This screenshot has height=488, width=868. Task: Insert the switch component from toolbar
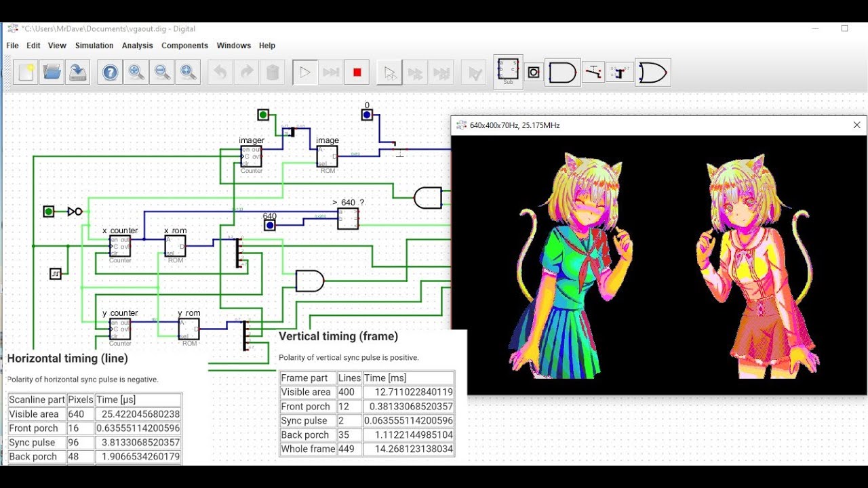point(594,72)
